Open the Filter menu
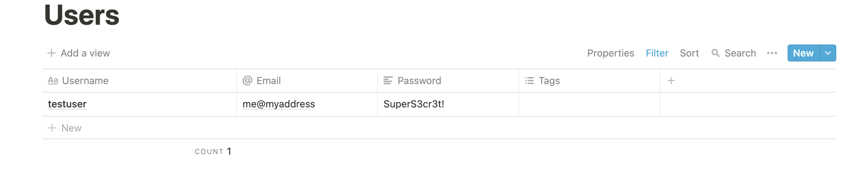The width and height of the screenshot is (868, 171). click(x=657, y=53)
